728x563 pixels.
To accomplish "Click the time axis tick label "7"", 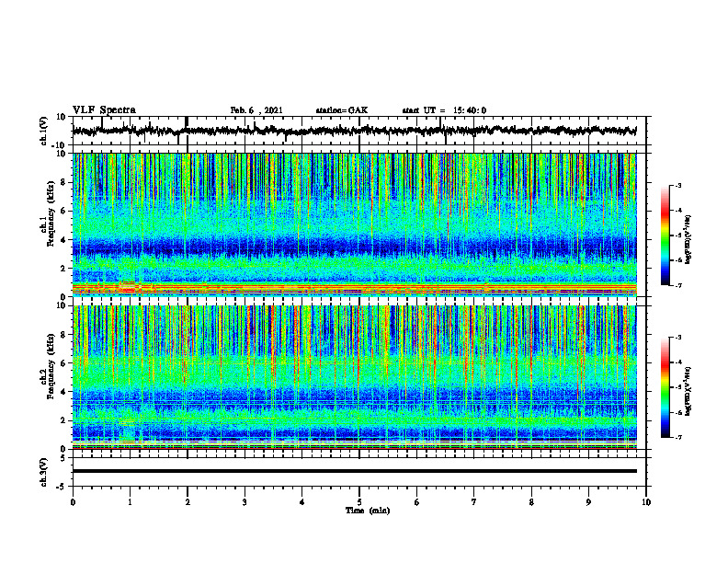I will coord(474,502).
